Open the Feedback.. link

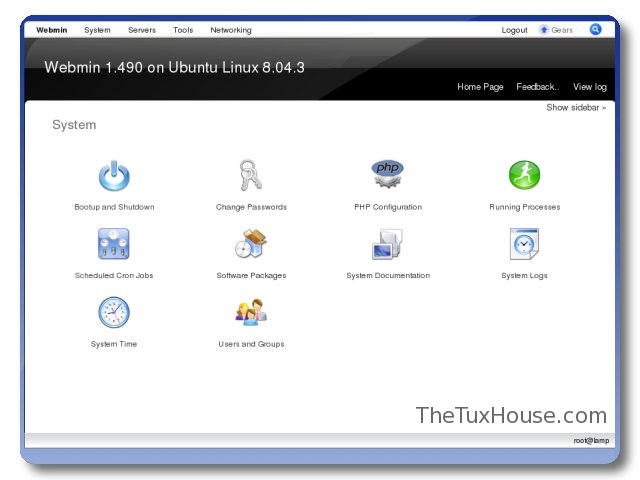tap(538, 87)
